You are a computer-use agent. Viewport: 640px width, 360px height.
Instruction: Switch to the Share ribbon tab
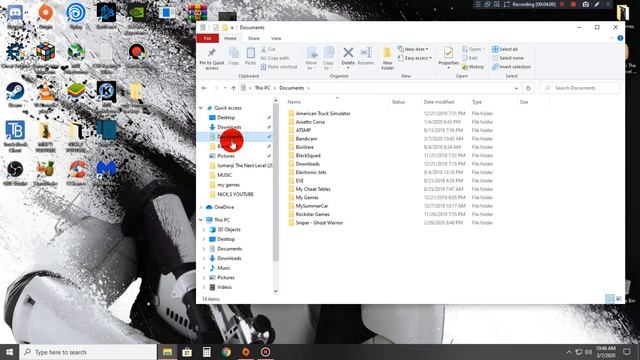[253, 38]
